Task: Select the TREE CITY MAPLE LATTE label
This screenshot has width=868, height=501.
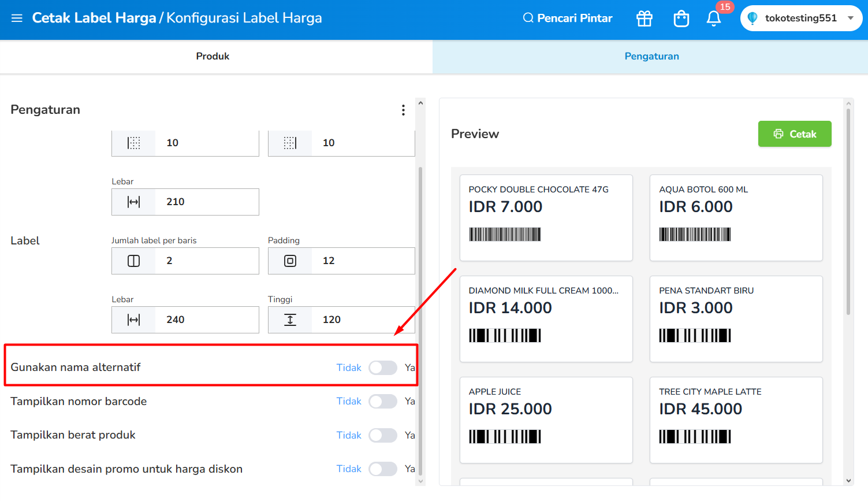Action: [736, 420]
